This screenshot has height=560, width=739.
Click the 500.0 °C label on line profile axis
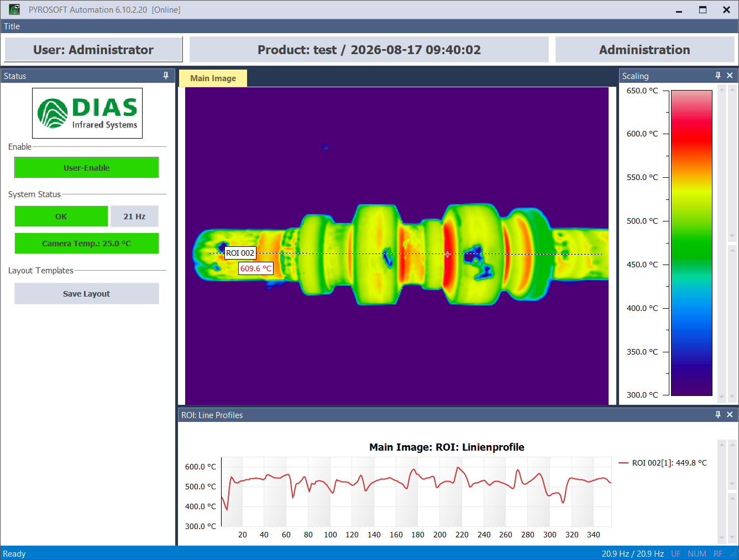tap(201, 487)
